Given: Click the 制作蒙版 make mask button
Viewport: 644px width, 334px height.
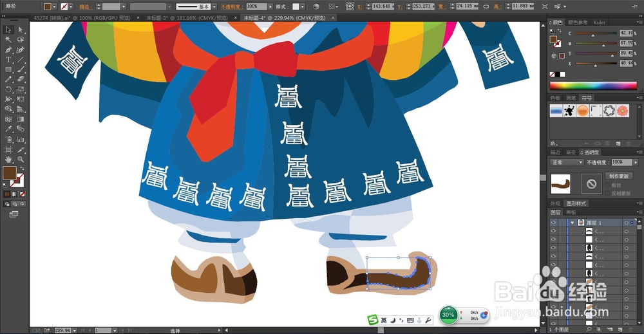Looking at the screenshot, I should click(x=618, y=176).
